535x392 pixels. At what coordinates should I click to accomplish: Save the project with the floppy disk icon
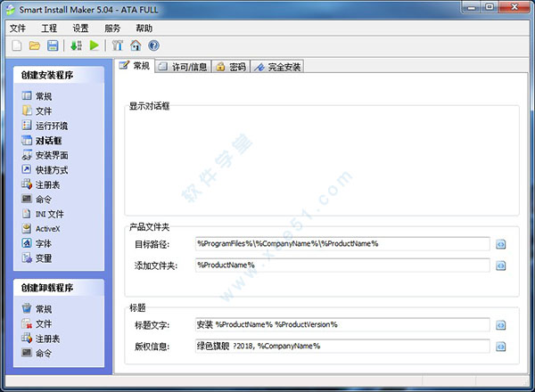pos(53,45)
